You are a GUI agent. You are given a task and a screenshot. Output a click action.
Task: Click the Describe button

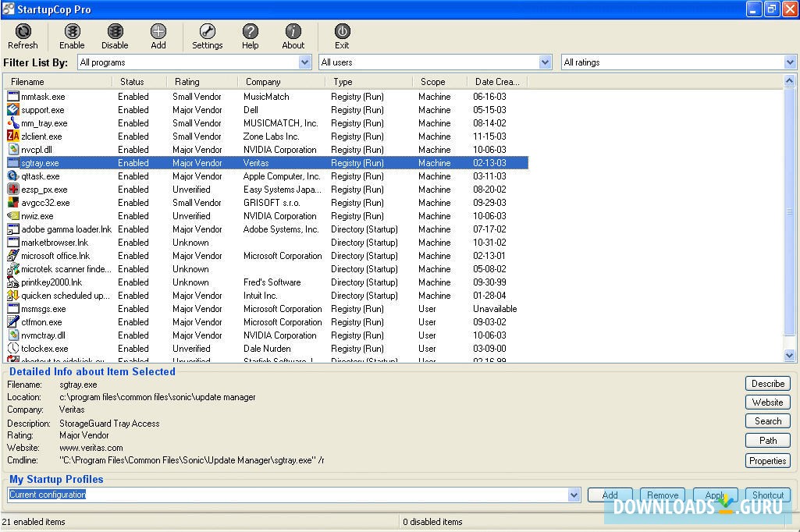(767, 383)
